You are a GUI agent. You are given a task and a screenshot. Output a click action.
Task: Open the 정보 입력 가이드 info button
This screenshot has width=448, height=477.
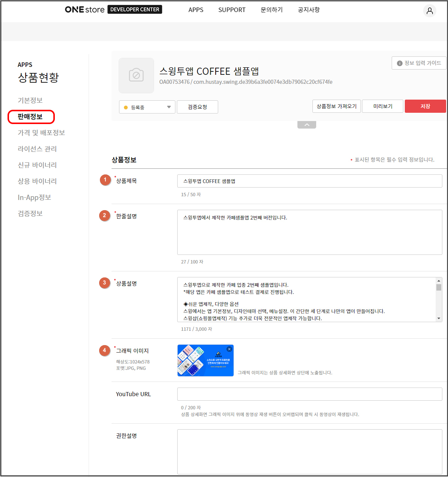click(419, 63)
